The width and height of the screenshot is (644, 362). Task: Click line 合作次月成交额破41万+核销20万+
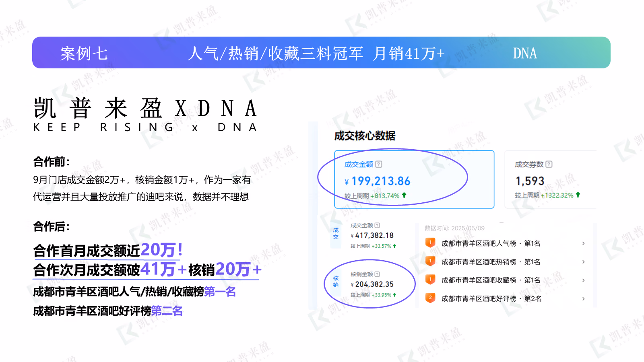147,269
